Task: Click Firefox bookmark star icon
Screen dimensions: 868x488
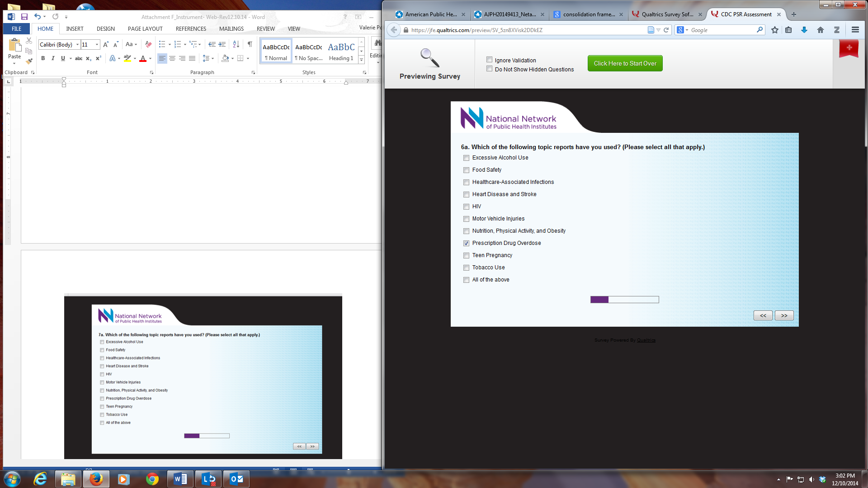Action: click(x=775, y=30)
